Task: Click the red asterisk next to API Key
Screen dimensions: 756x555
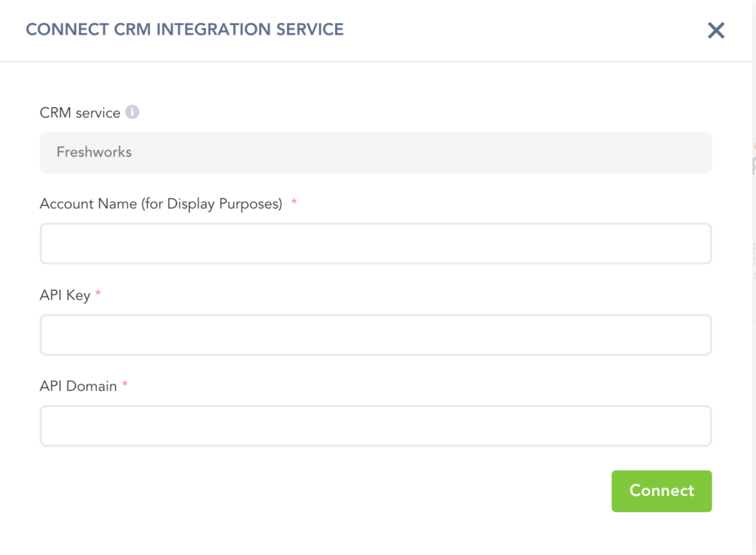Action: 98,294
